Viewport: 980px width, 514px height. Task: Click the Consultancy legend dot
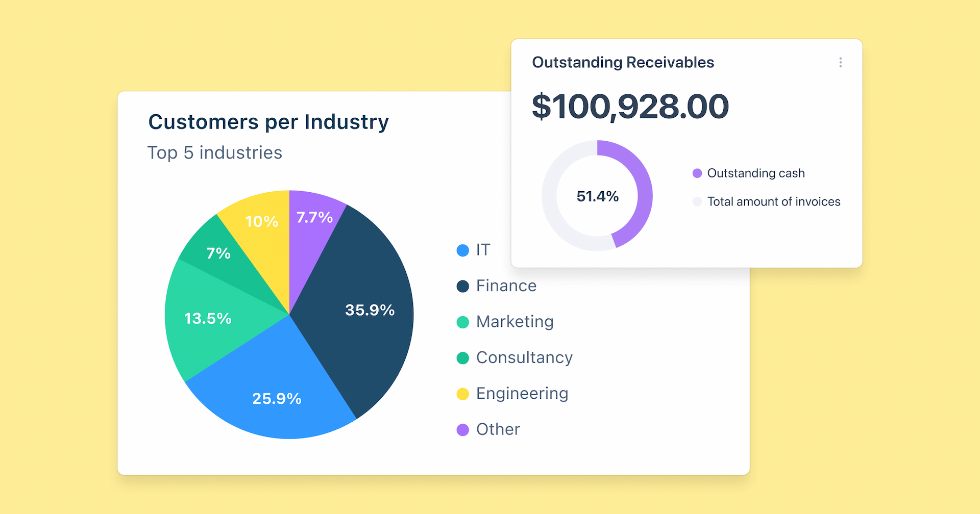(462, 358)
